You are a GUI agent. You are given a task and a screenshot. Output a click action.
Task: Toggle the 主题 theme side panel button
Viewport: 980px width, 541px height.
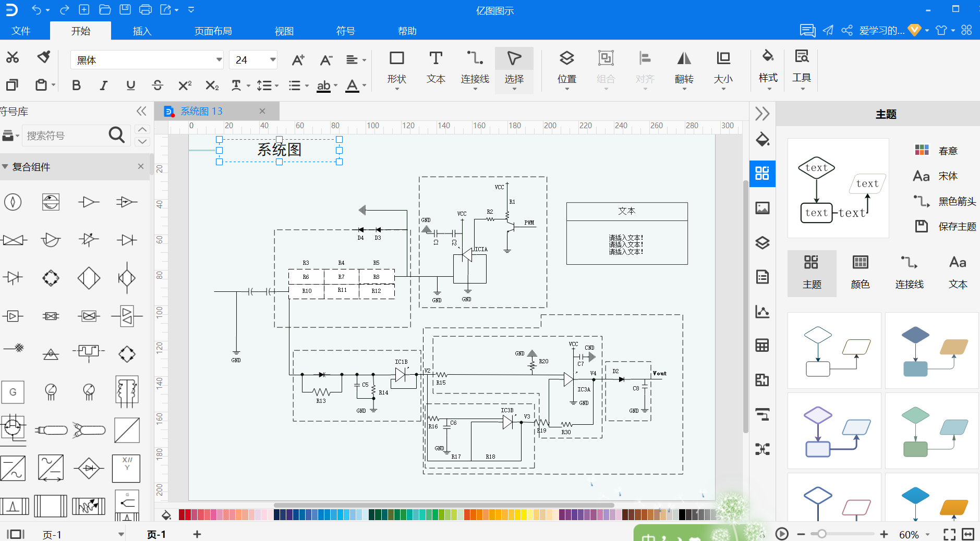[763, 173]
